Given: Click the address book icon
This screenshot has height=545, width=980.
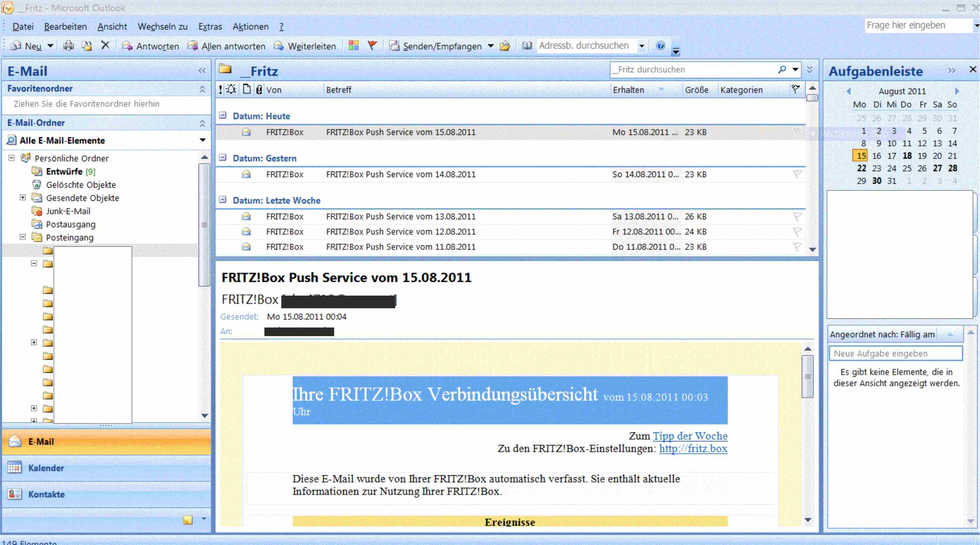Looking at the screenshot, I should tap(527, 46).
